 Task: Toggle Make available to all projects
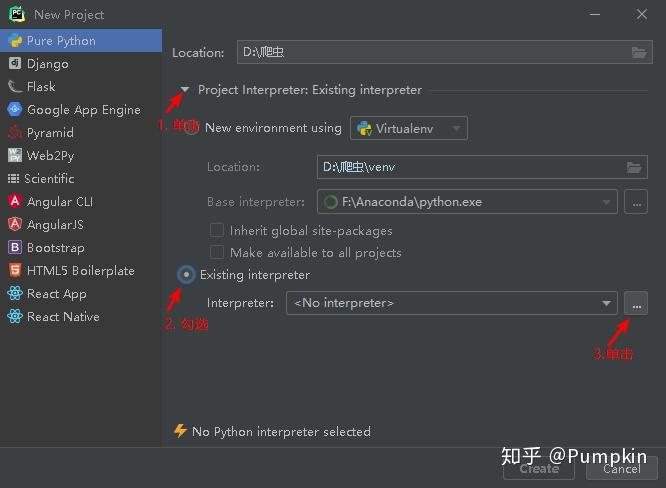[217, 252]
